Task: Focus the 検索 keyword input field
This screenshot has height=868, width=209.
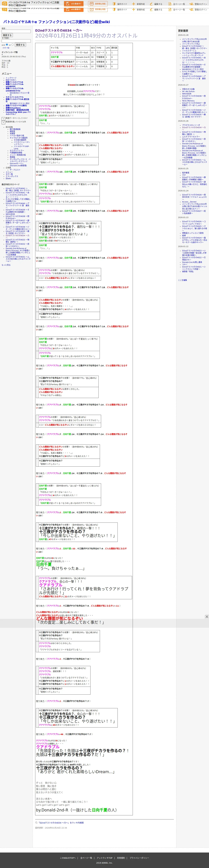Action: [x=16, y=31]
